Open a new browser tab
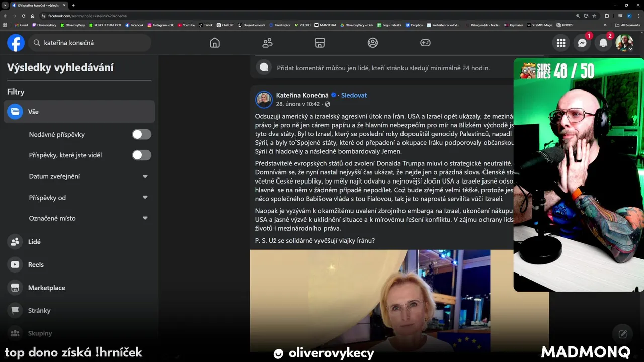Viewport: 644px width, 362px height. tap(73, 5)
